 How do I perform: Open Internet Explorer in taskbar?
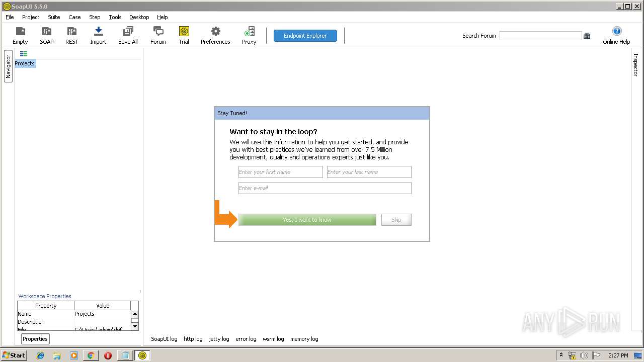coord(40,355)
